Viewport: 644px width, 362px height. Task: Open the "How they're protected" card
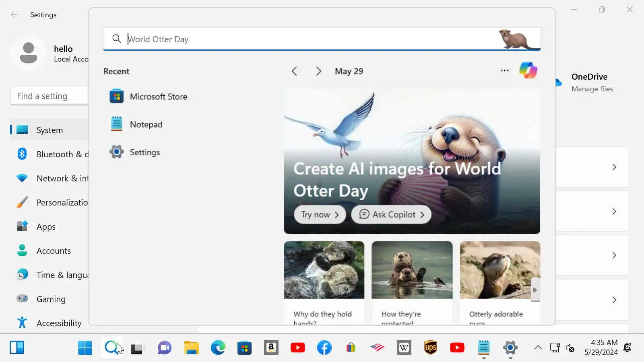click(x=412, y=283)
